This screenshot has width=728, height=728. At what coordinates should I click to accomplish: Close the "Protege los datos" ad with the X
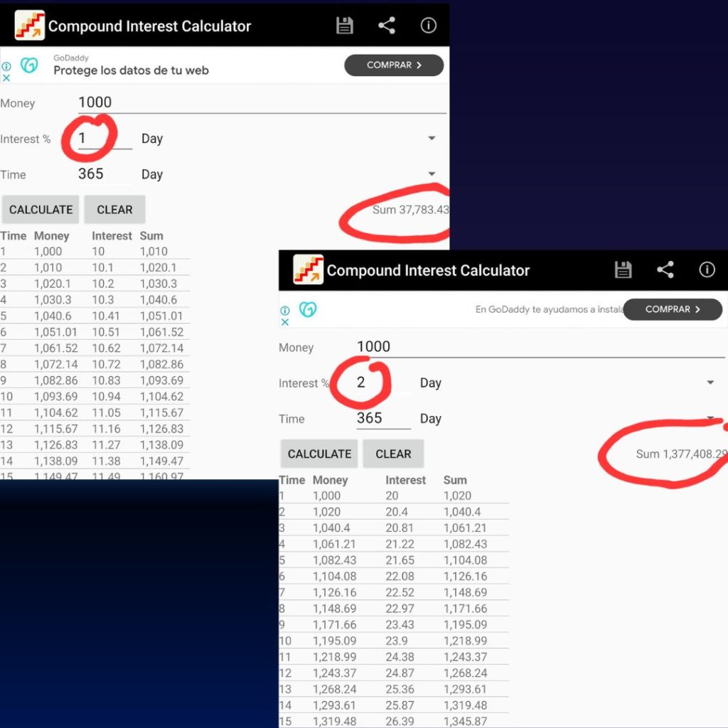click(x=6, y=77)
